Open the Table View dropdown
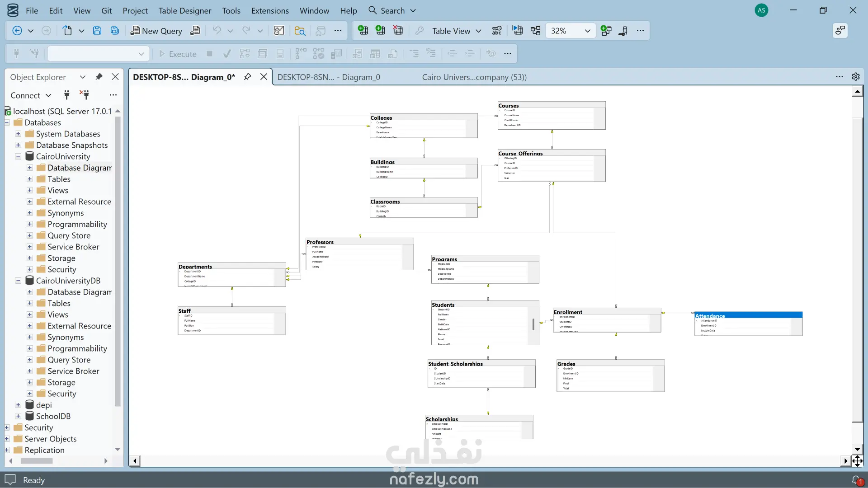This screenshot has width=868, height=488. [x=478, y=31]
